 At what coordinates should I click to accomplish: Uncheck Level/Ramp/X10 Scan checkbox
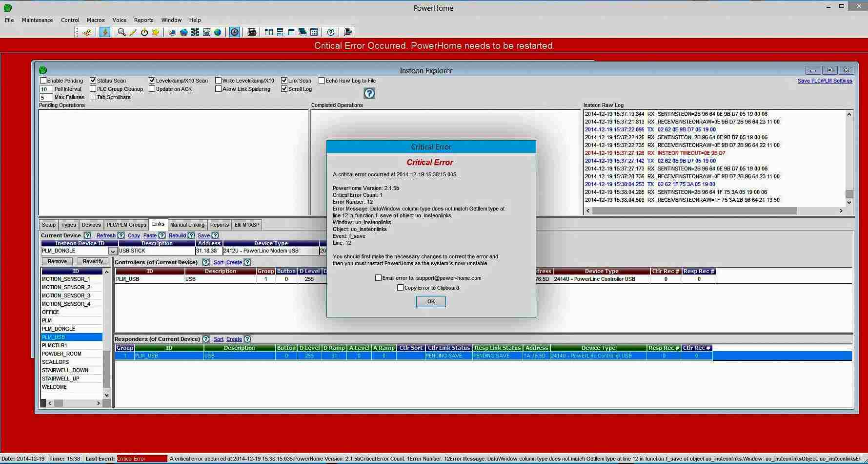pyautogui.click(x=152, y=81)
